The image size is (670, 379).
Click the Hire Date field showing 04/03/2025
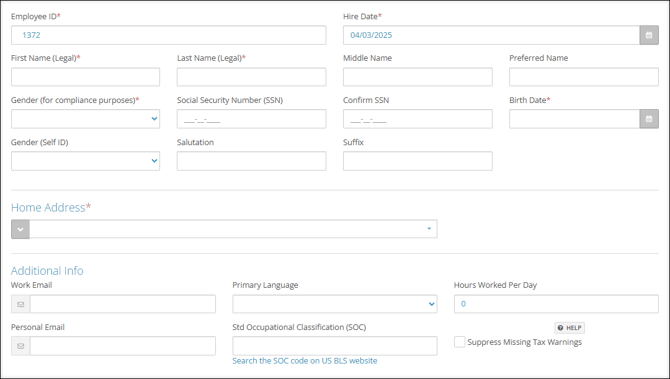[x=491, y=35]
